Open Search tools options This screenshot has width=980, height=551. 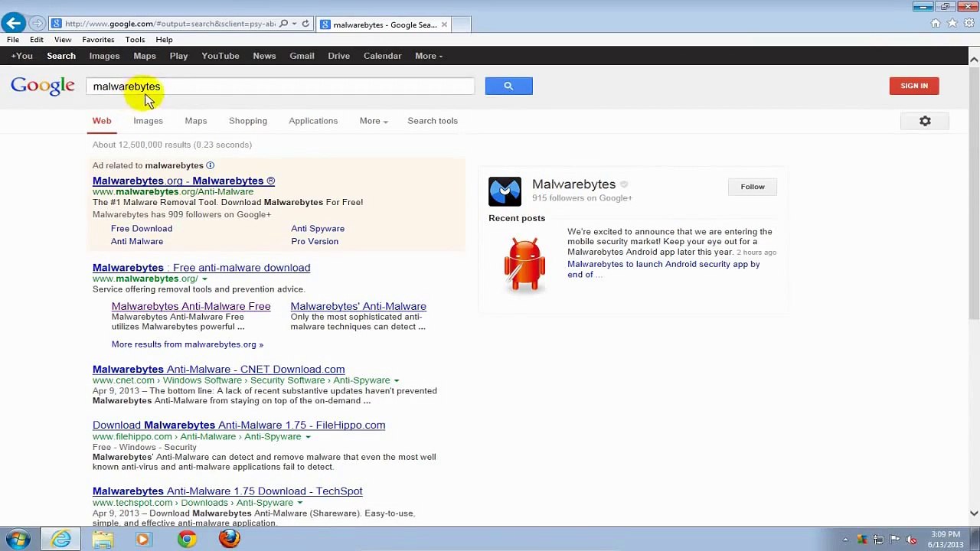[433, 121]
